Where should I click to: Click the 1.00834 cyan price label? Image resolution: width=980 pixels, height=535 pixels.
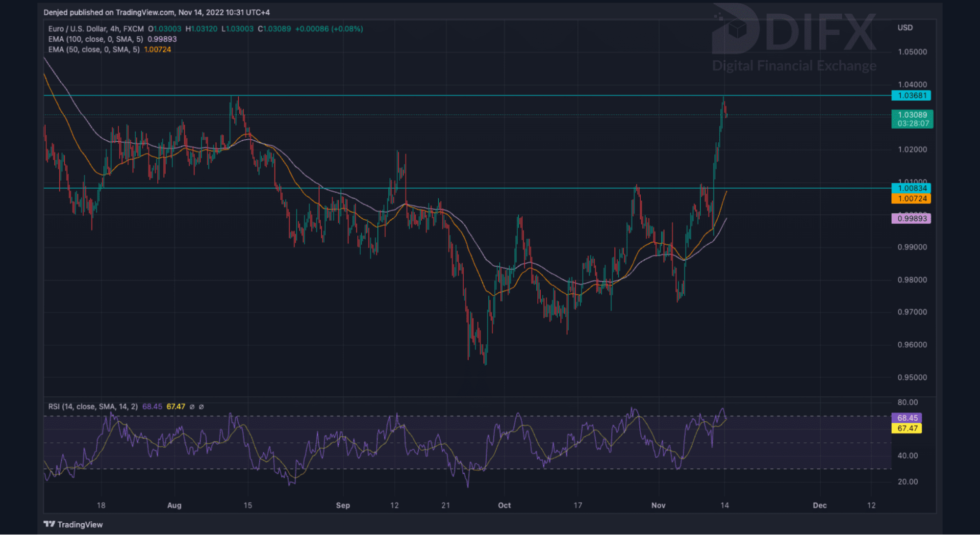pyautogui.click(x=911, y=188)
